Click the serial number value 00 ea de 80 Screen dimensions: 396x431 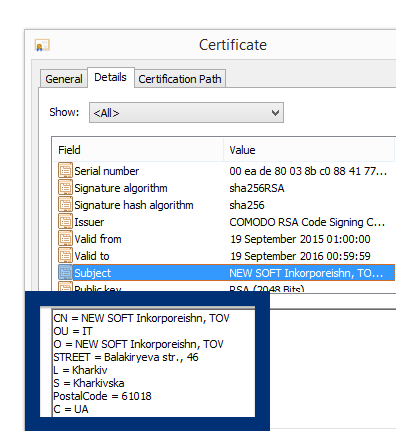point(308,171)
